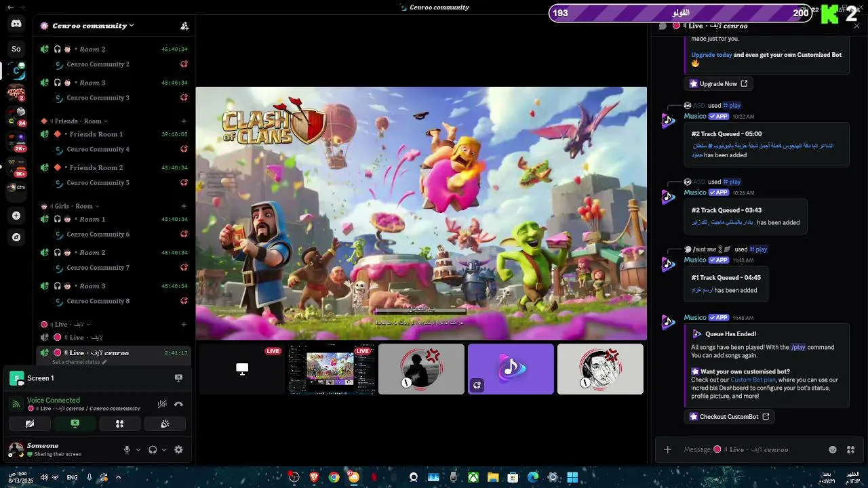Open the apps icon in message box
The height and width of the screenshot is (488, 868).
pos(850,449)
